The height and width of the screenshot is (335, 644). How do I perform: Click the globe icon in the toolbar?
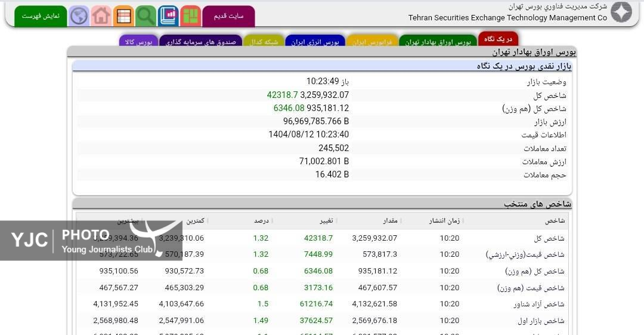[x=79, y=16]
